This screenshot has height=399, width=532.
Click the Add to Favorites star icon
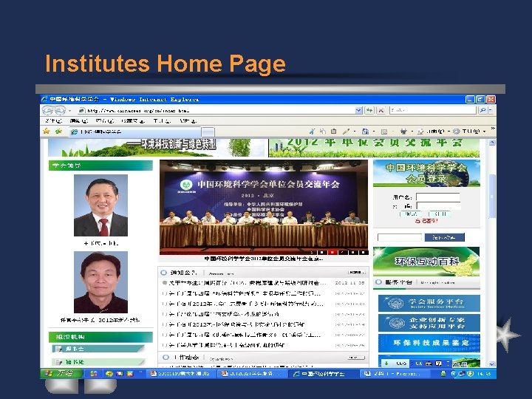tap(58, 131)
